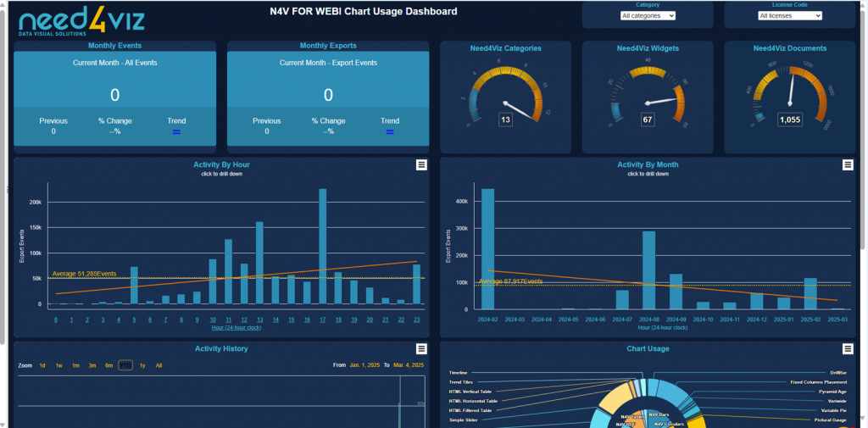This screenshot has height=428, width=868.
Task: Click the 2024-02 bar in Activity By Month
Action: (x=487, y=248)
